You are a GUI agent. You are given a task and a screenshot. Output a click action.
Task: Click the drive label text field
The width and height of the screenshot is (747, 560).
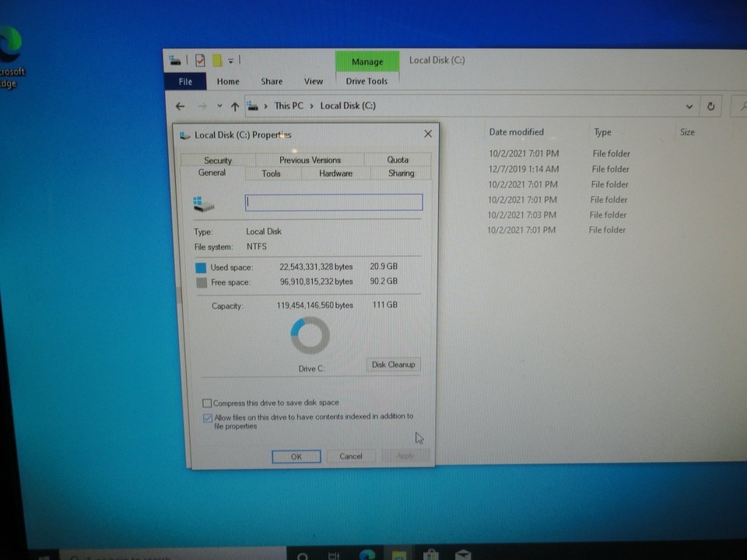coord(334,202)
